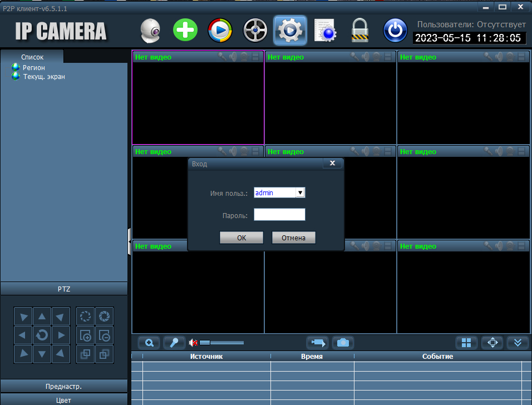Viewport: 532px width, 405px height.
Task: Click the padlock lock icon
Action: [360, 30]
